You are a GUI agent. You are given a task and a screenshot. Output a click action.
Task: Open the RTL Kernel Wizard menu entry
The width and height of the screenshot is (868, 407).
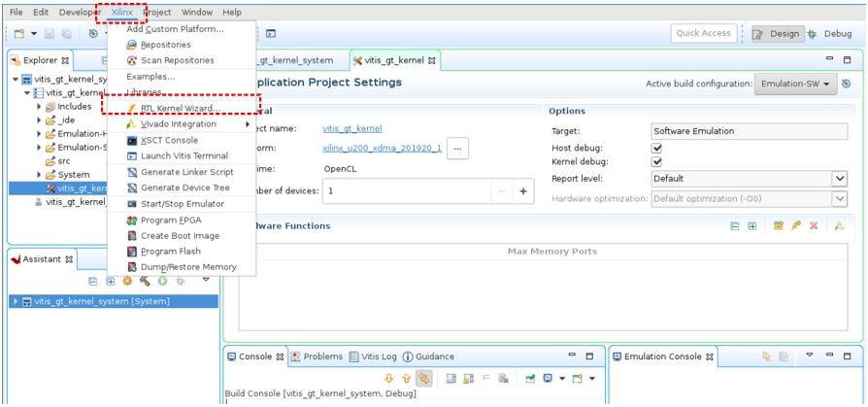tap(181, 109)
